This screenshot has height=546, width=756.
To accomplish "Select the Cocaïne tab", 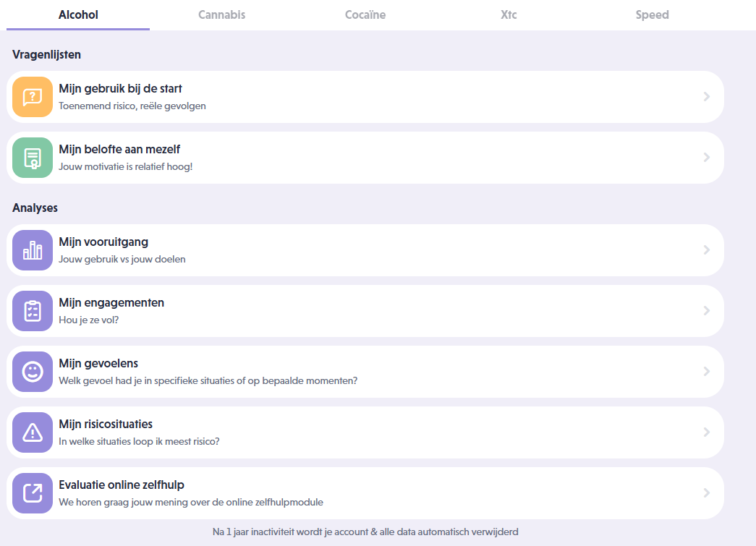I will pos(365,14).
